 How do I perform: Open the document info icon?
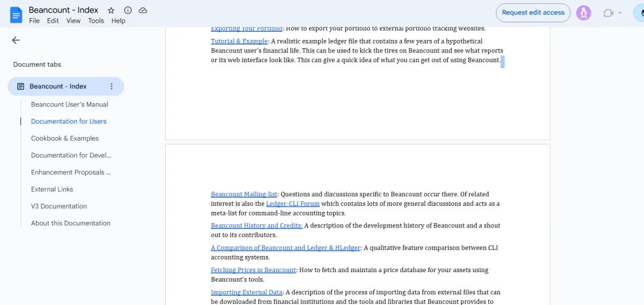tap(128, 11)
